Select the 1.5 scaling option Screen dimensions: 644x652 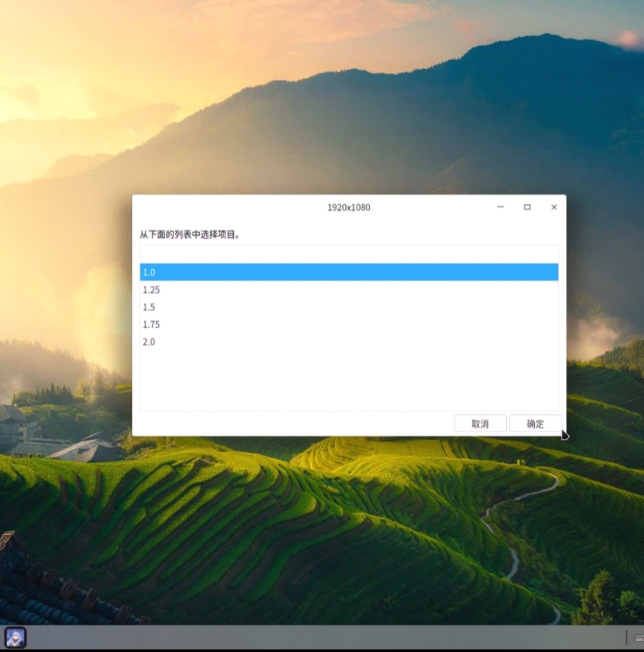coord(239,307)
